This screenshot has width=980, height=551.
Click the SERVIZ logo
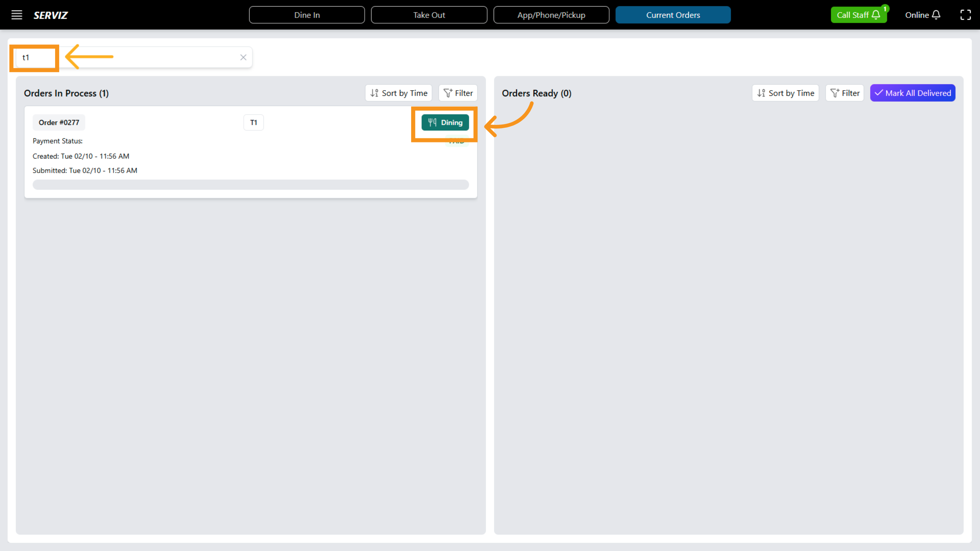[x=51, y=15]
